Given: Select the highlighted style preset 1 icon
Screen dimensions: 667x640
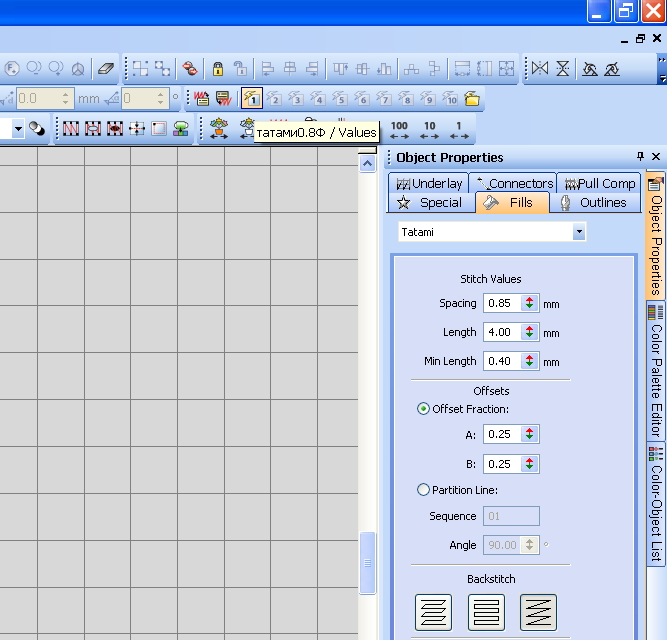Looking at the screenshot, I should pyautogui.click(x=251, y=99).
